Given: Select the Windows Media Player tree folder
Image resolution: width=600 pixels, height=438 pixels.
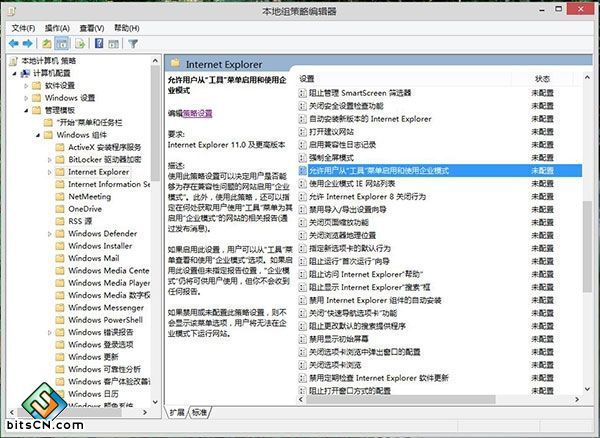Looking at the screenshot, I should 109,283.
